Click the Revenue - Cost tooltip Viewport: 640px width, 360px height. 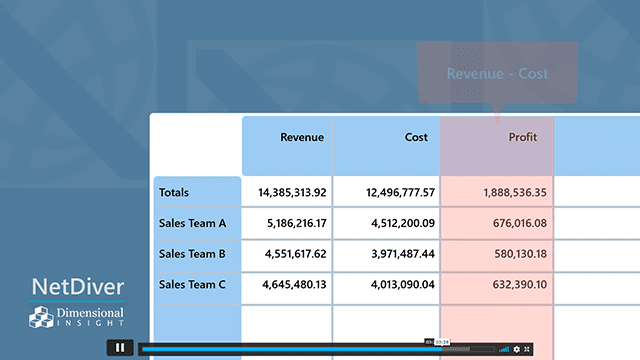point(497,73)
